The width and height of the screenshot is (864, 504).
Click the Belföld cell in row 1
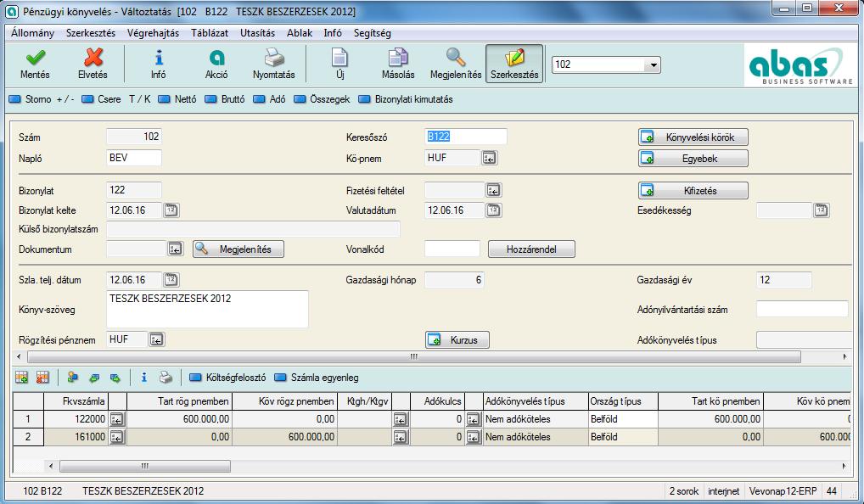click(623, 419)
